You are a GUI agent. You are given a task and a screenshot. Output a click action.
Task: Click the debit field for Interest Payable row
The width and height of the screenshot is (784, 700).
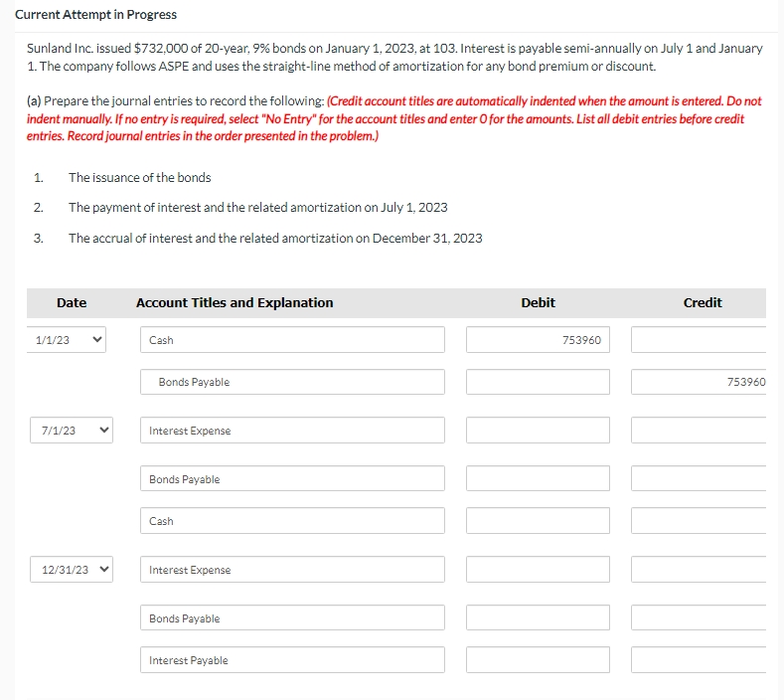tap(538, 659)
